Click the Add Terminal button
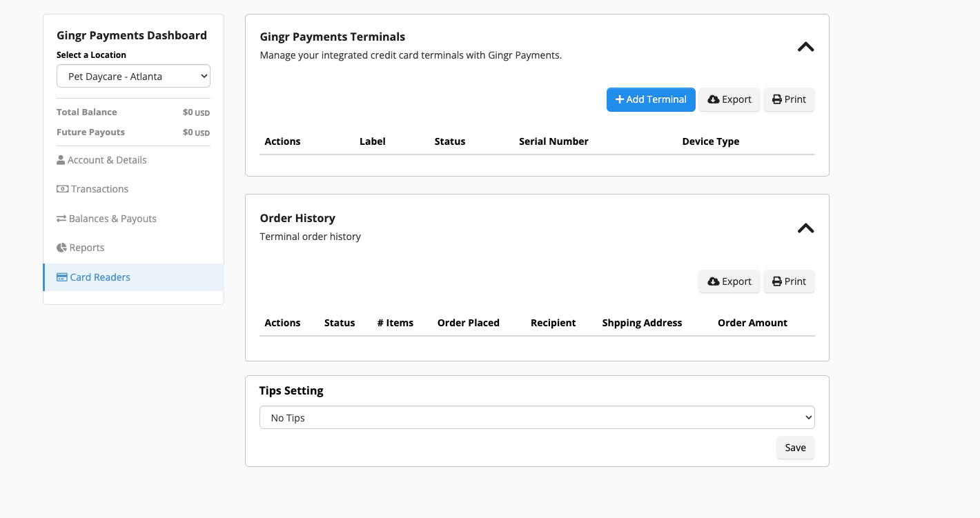Viewport: 980px width, 518px height. pyautogui.click(x=651, y=99)
